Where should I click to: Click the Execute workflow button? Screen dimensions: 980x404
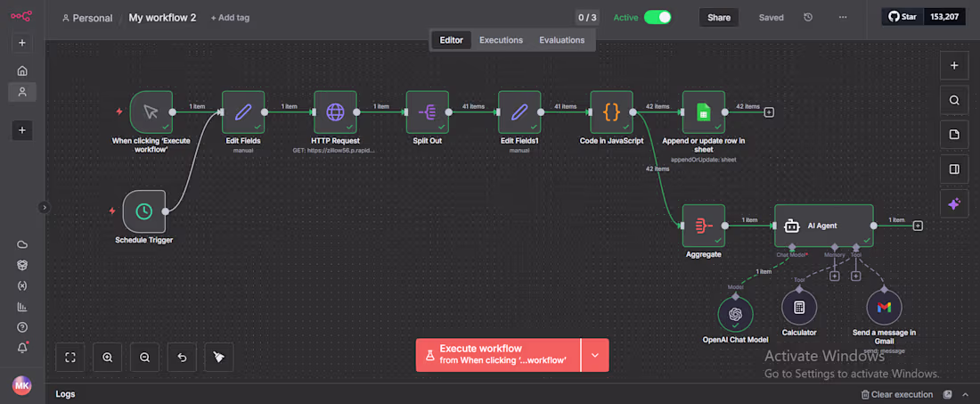click(x=498, y=355)
